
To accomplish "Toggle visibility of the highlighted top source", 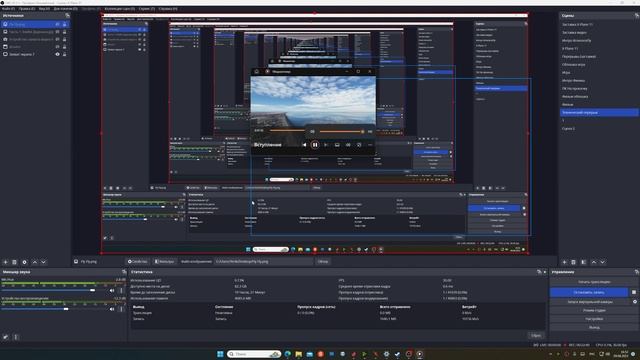I will click(x=58, y=24).
